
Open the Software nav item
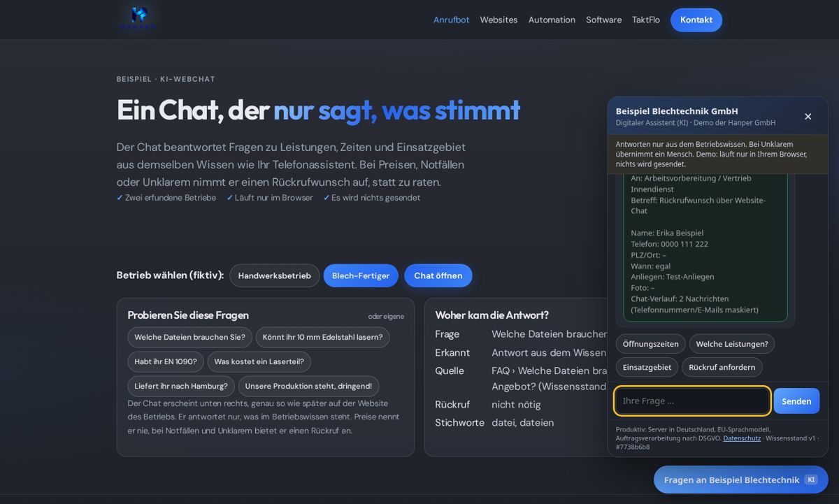[x=603, y=20]
